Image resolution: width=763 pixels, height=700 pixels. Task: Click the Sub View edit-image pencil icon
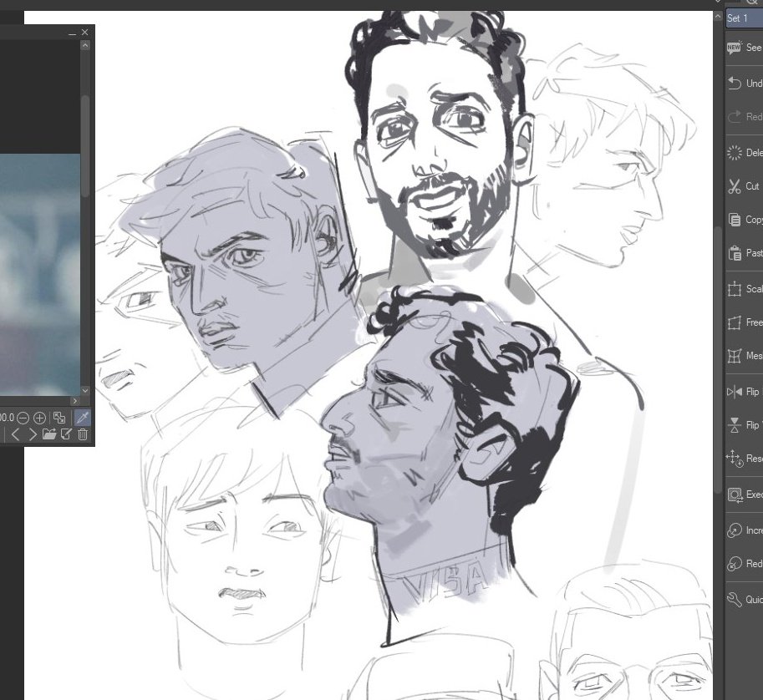pos(66,434)
